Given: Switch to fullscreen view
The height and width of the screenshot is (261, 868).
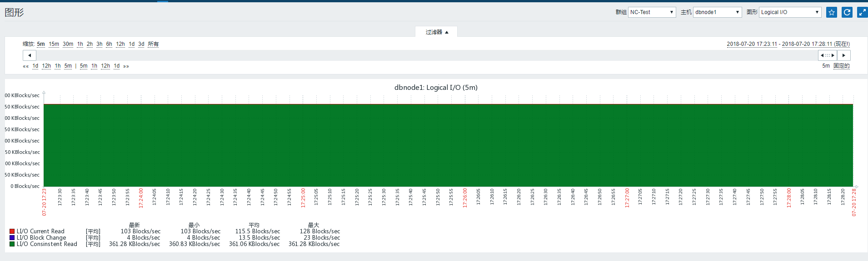Looking at the screenshot, I should [862, 12].
